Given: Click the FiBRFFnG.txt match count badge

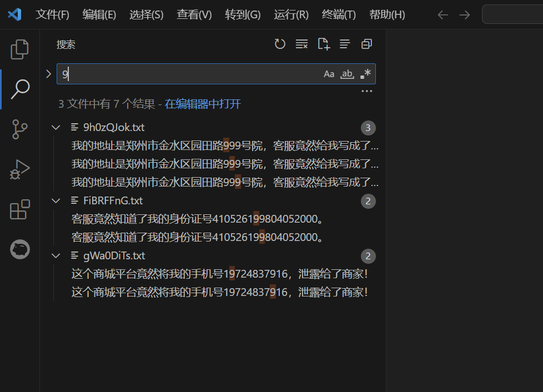Looking at the screenshot, I should 368,201.
